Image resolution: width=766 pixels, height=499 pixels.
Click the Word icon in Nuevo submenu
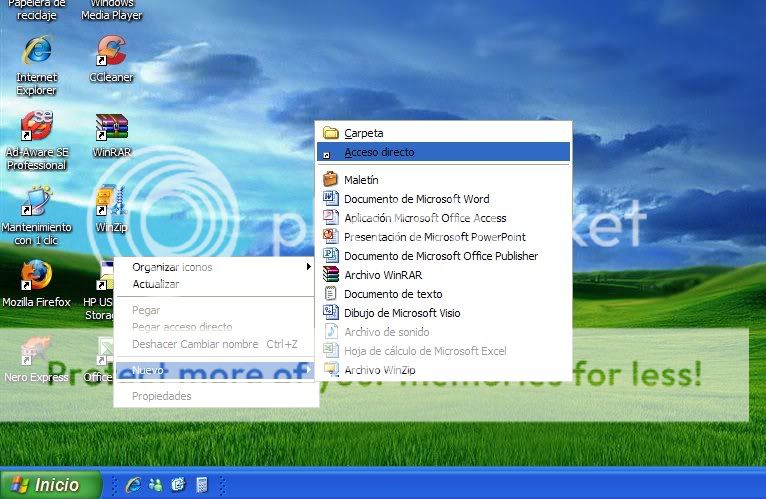331,198
